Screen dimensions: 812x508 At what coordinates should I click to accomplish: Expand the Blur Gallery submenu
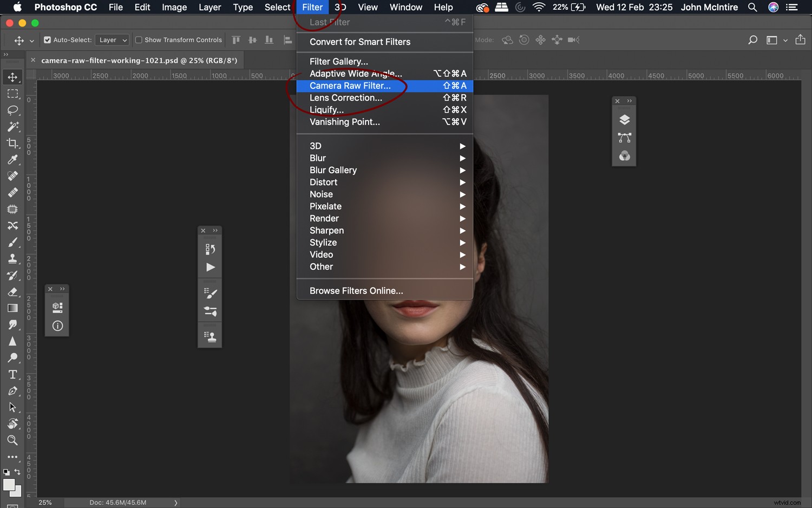pos(333,170)
